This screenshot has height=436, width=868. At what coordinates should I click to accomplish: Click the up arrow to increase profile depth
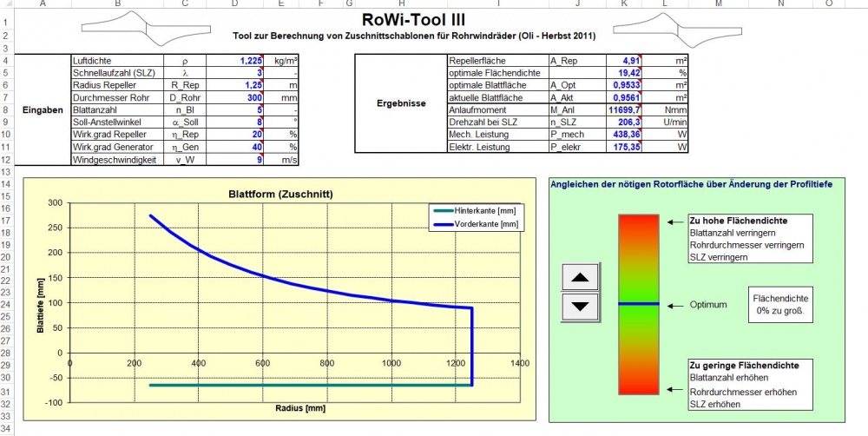tap(580, 278)
